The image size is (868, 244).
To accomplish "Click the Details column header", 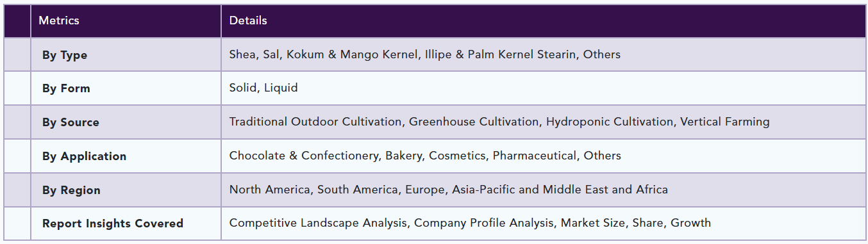I will (x=248, y=20).
